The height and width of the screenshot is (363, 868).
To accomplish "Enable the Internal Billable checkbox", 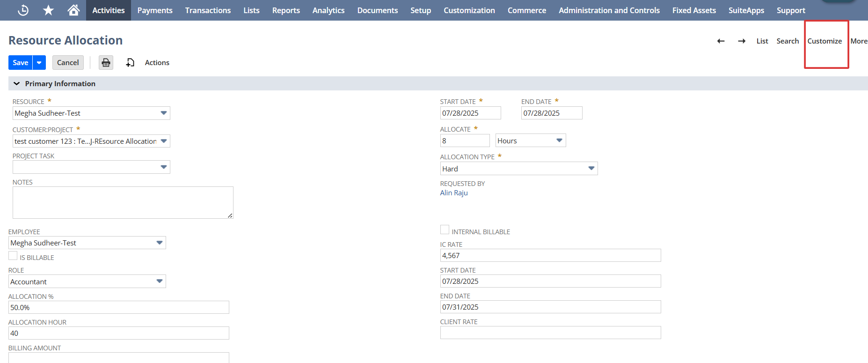I will (x=445, y=230).
